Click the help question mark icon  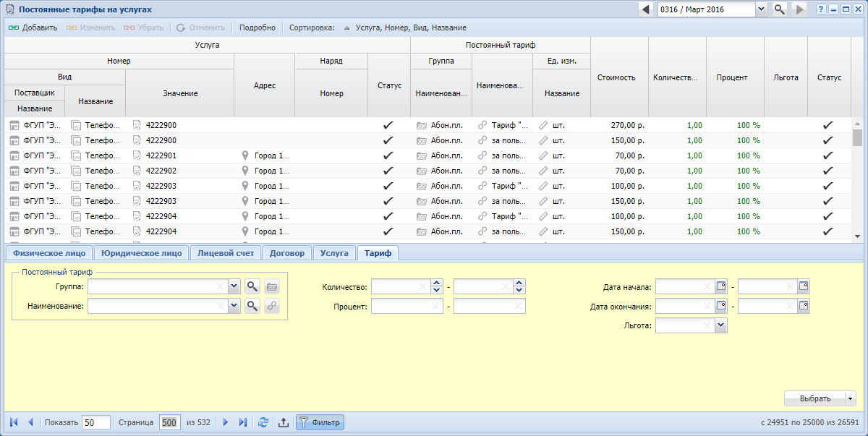821,9
